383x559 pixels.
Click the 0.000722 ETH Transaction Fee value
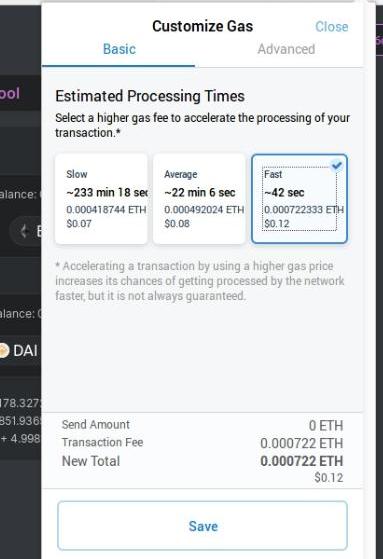pos(302,443)
